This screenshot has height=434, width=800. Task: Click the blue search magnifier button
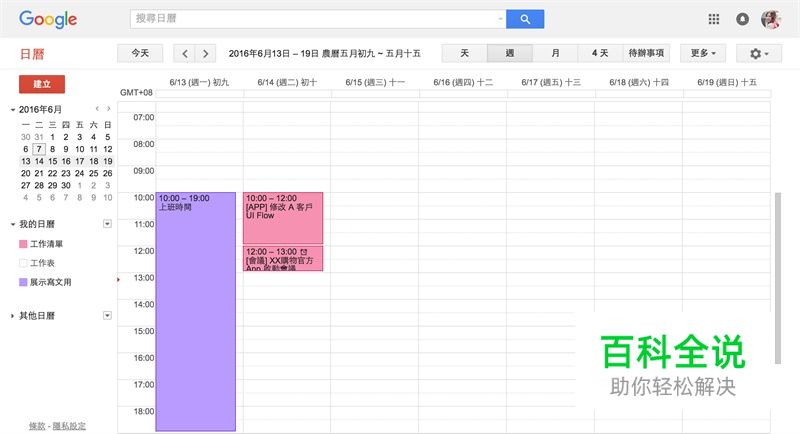coord(525,19)
